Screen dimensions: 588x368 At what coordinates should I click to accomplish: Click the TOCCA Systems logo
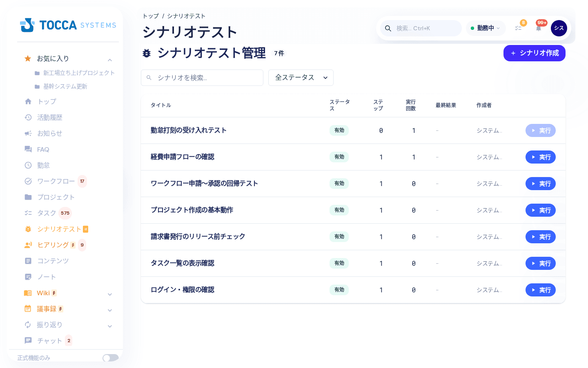(x=68, y=25)
